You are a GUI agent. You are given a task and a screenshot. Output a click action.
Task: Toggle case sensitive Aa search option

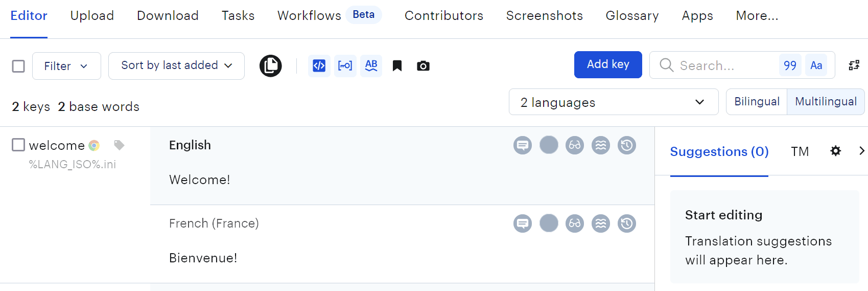tap(816, 65)
